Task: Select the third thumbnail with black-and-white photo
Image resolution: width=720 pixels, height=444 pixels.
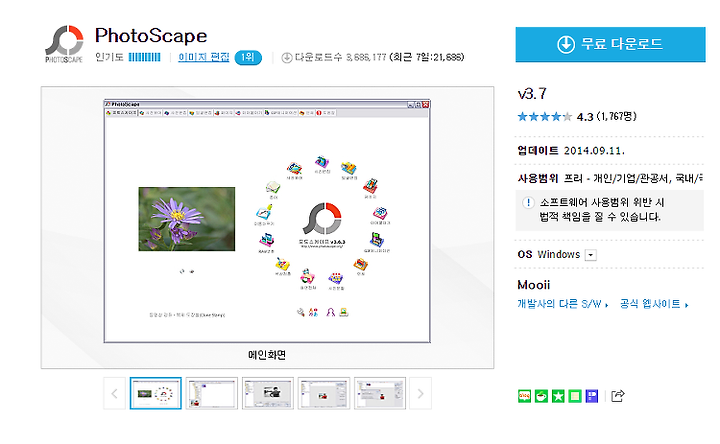Action: click(x=268, y=393)
